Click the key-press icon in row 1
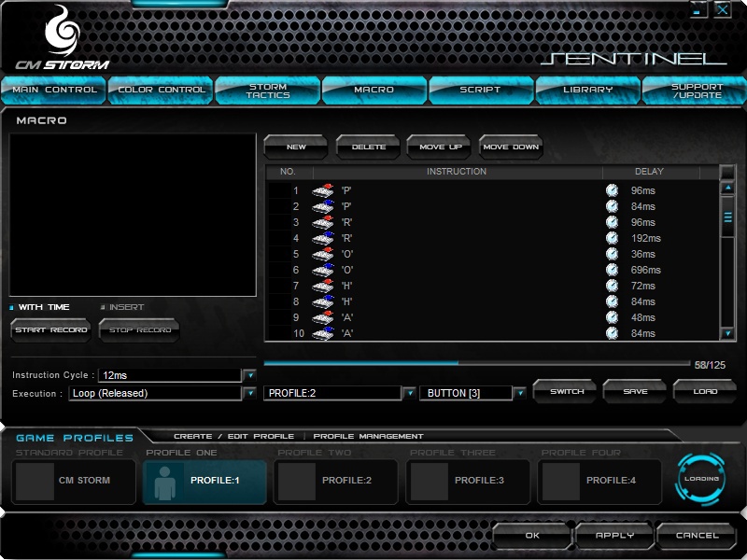747x560 pixels. coord(322,190)
